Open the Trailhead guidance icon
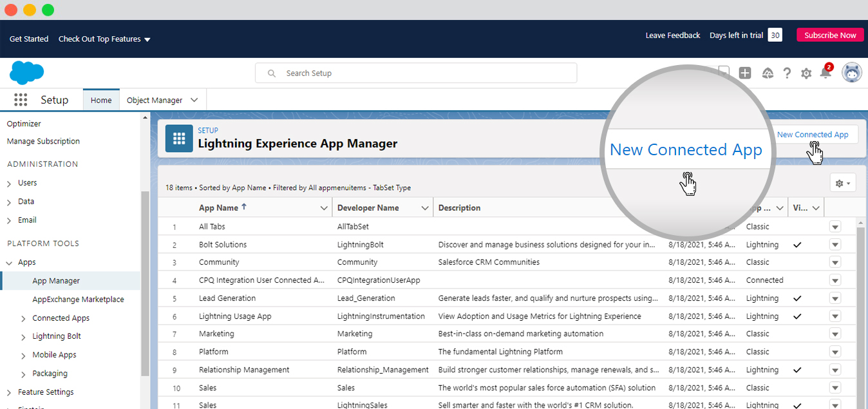 (x=768, y=73)
